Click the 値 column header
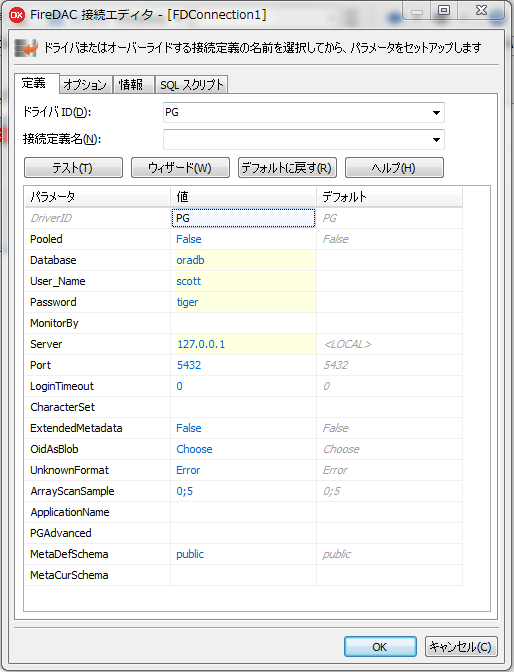 [243, 197]
